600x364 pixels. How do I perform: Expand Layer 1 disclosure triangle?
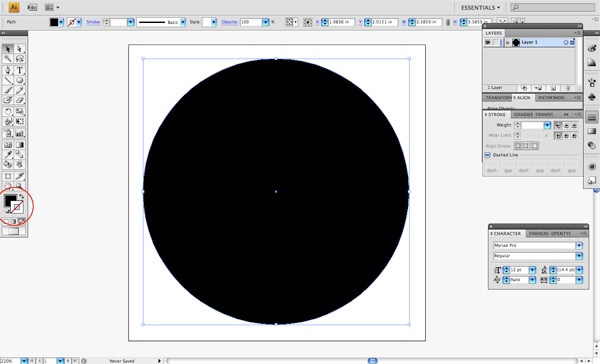pos(508,42)
